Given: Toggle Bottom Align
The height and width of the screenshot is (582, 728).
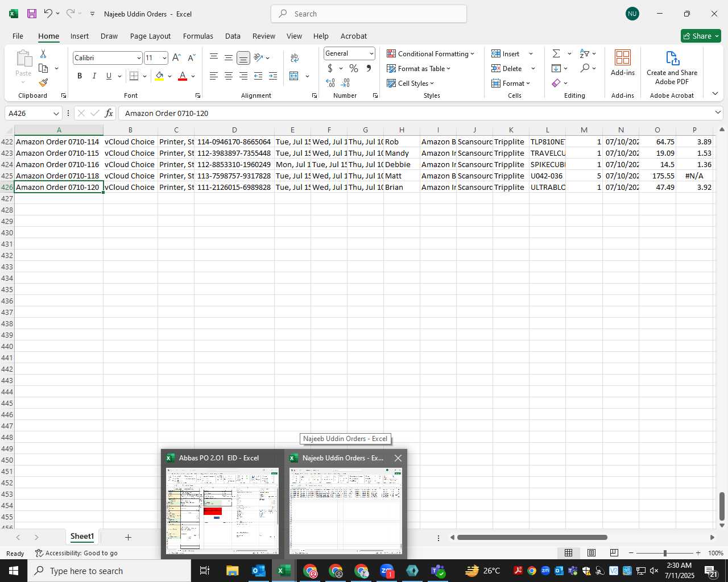Looking at the screenshot, I should [243, 58].
